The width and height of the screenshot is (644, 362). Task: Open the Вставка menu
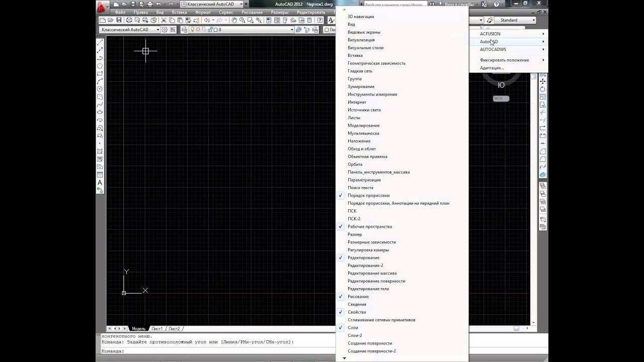click(179, 12)
